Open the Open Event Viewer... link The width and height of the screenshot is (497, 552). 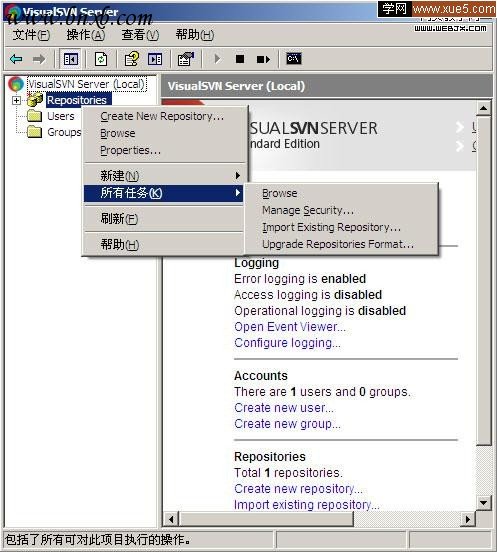pyautogui.click(x=290, y=327)
